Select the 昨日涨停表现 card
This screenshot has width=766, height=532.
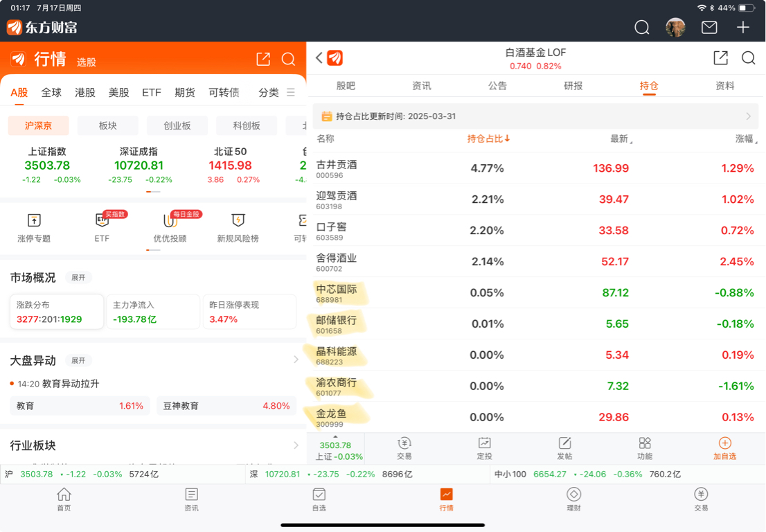[249, 312]
